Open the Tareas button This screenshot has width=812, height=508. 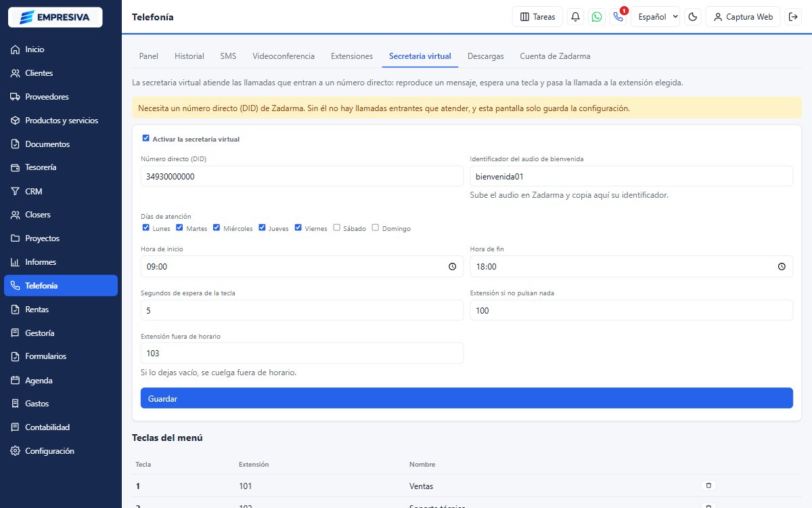pos(537,17)
